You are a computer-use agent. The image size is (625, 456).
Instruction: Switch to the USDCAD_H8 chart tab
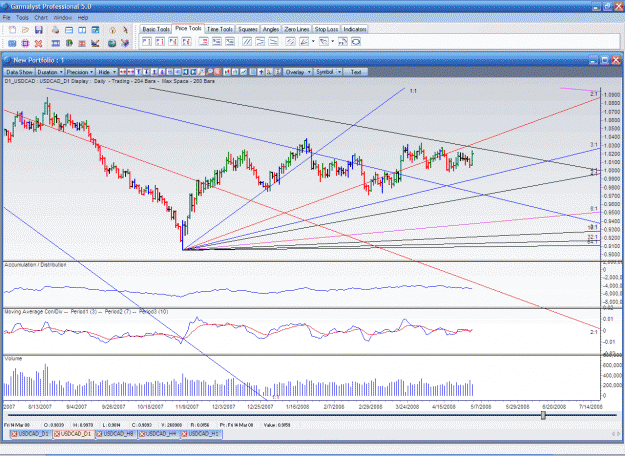pos(116,434)
